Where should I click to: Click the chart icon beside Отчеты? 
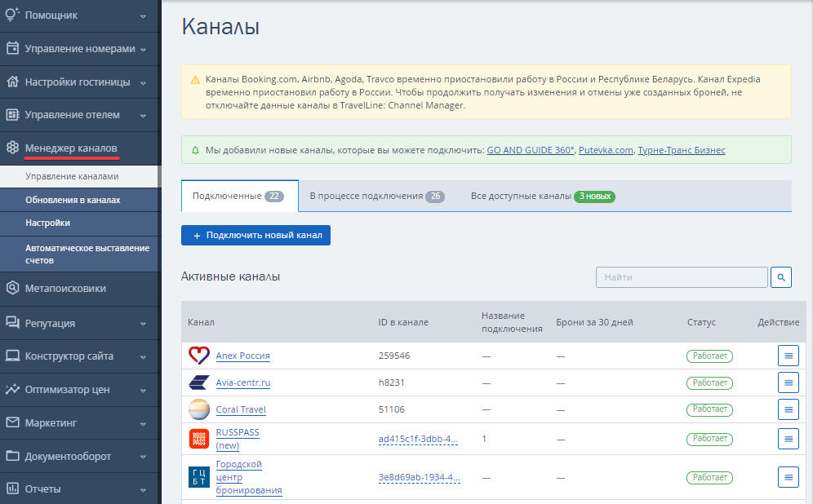coord(12,489)
